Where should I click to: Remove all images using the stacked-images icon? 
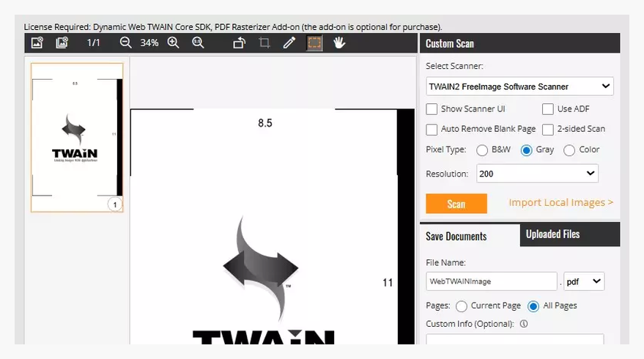pyautogui.click(x=62, y=42)
